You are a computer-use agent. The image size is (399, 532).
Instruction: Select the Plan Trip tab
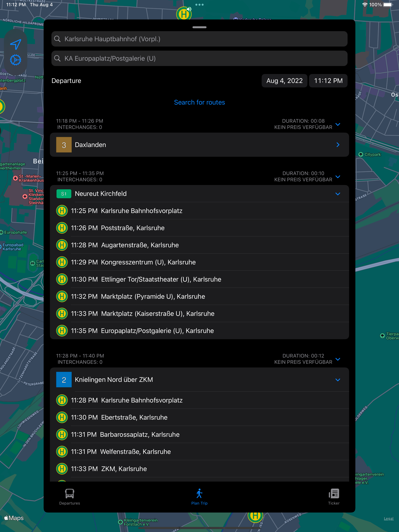tap(199, 497)
